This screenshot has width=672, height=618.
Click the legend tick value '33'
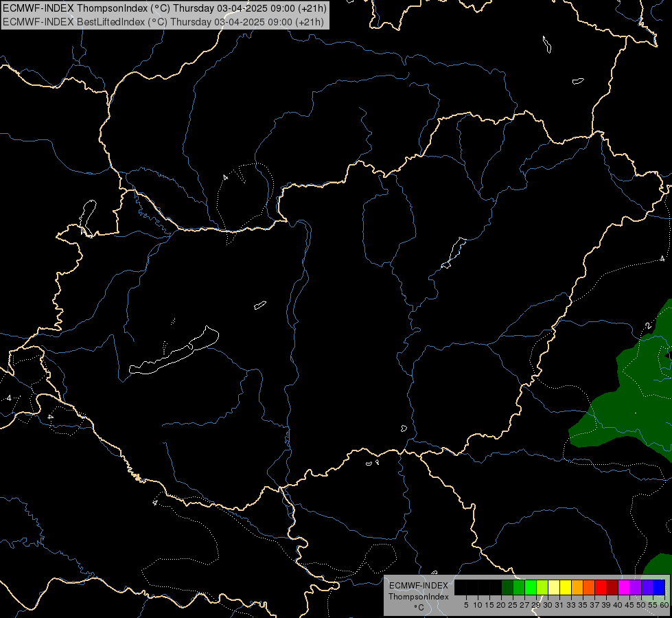(x=571, y=605)
